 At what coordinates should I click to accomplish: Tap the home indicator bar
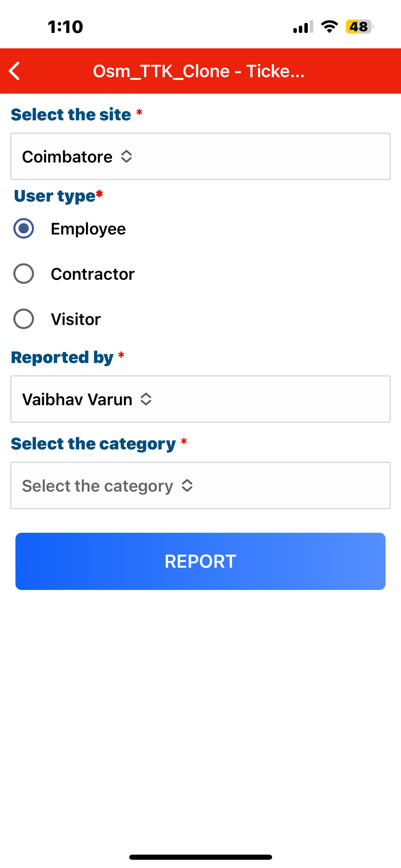(200, 857)
